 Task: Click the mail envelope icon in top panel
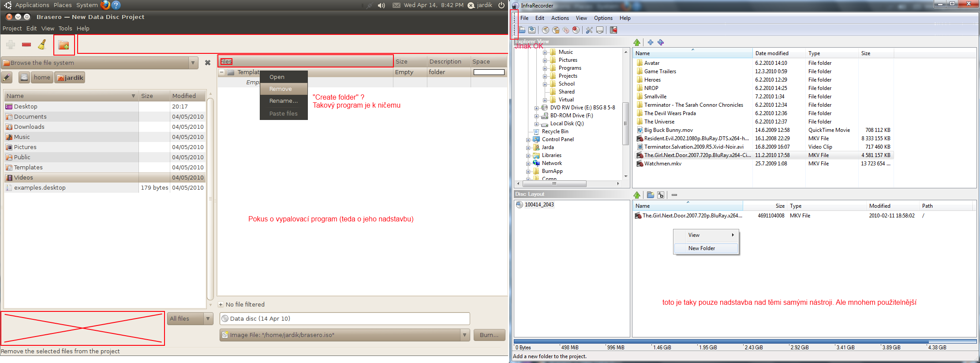click(396, 5)
